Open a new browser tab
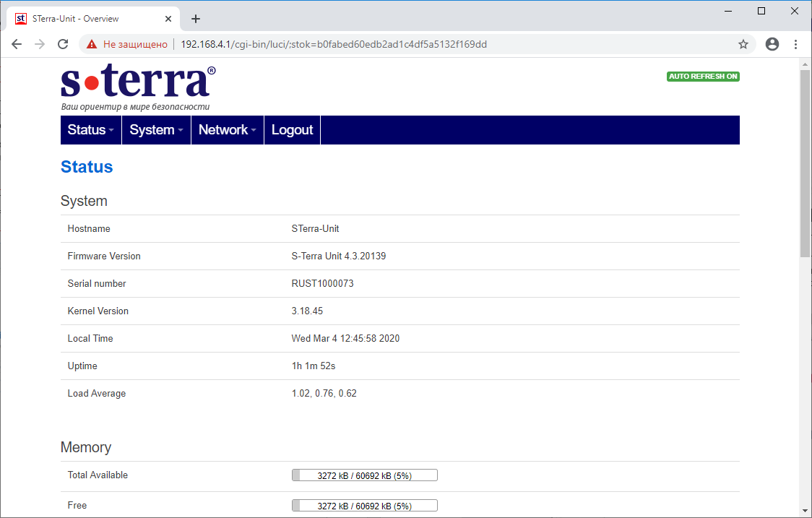The width and height of the screenshot is (812, 518). point(195,19)
